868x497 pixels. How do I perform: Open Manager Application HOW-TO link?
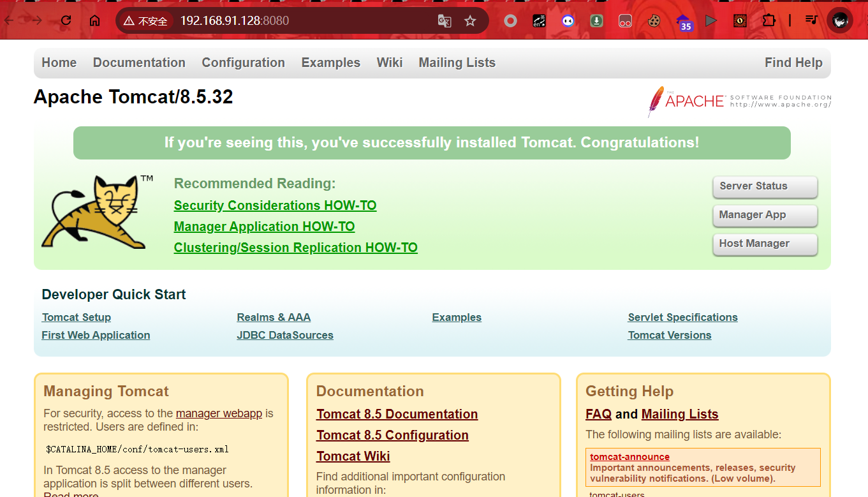tap(264, 226)
